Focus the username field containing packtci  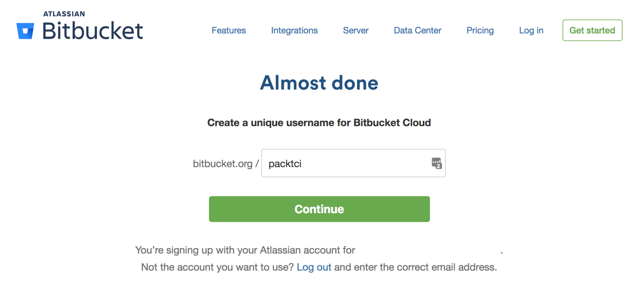point(353,163)
